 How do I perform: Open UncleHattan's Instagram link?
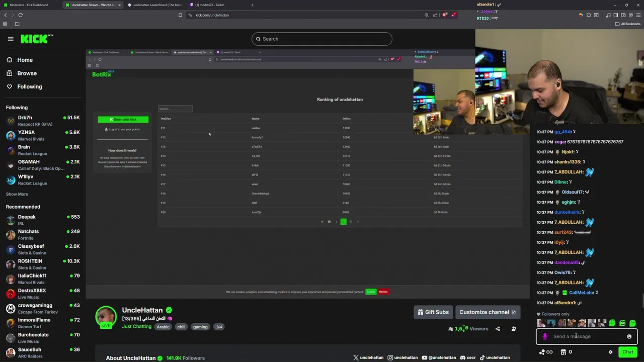tap(403, 357)
